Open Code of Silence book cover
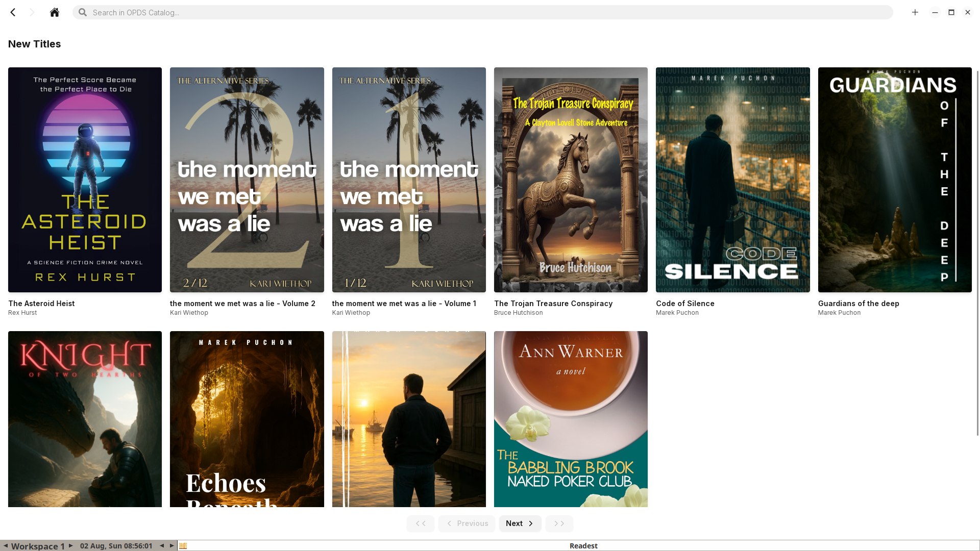 (733, 180)
